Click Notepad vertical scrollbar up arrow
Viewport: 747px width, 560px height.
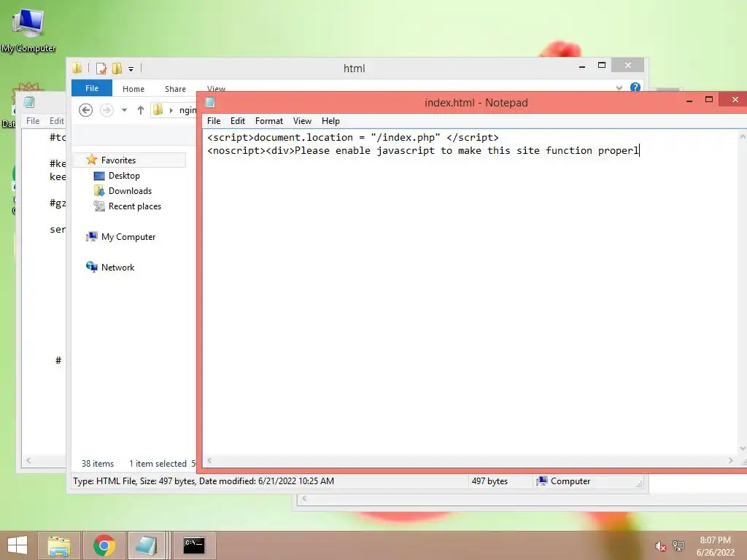tap(742, 136)
